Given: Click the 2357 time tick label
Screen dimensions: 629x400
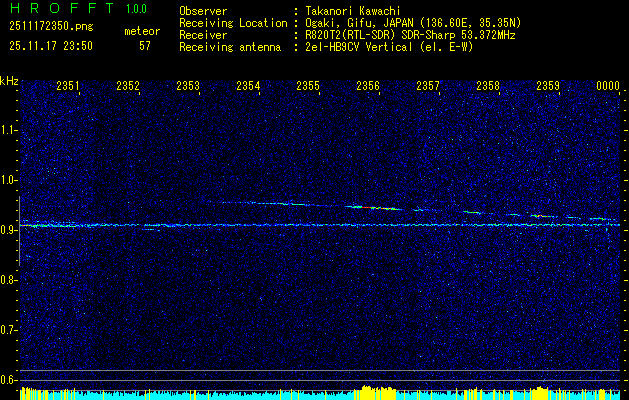Looking at the screenshot, I should tap(428, 85).
